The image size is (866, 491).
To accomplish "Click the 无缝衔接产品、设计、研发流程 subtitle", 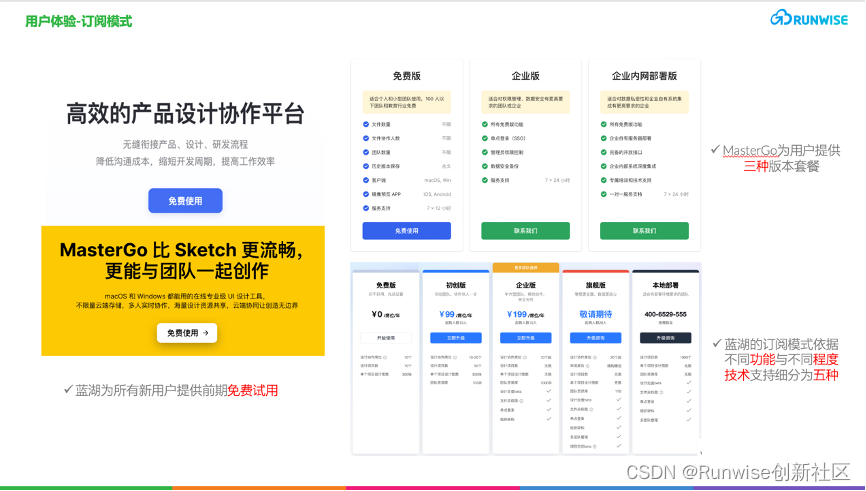I will (x=186, y=145).
